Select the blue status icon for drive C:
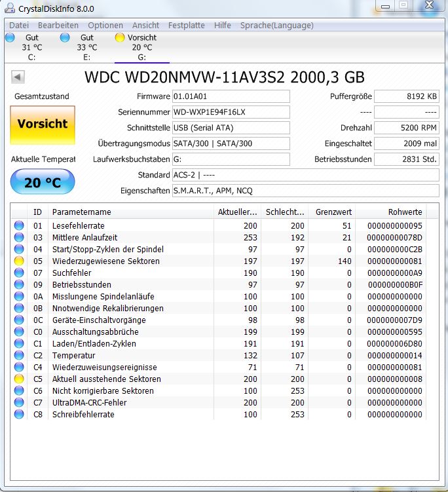This screenshot has height=492, width=448. tap(10, 37)
